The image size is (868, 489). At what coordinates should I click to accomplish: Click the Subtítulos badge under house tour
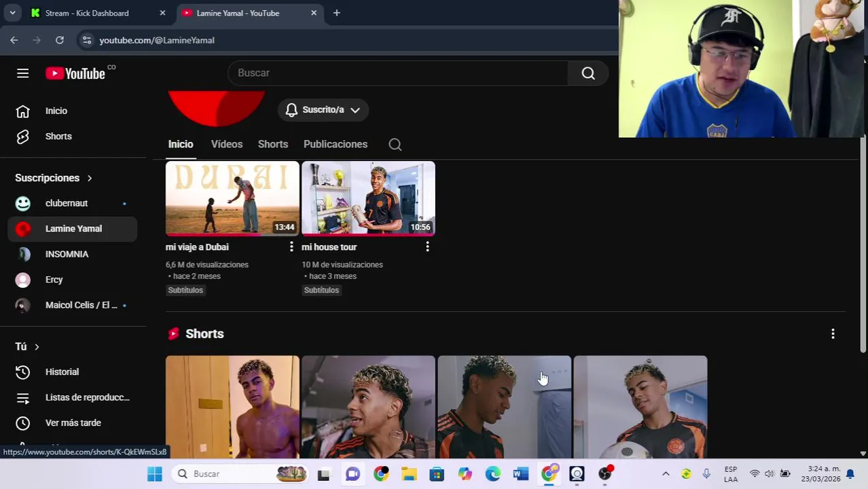point(321,290)
